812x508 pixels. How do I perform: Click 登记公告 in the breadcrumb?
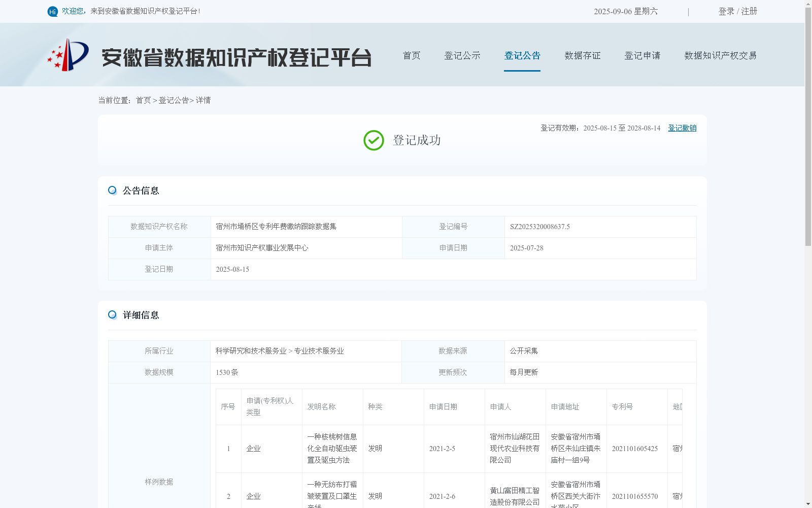click(x=174, y=101)
